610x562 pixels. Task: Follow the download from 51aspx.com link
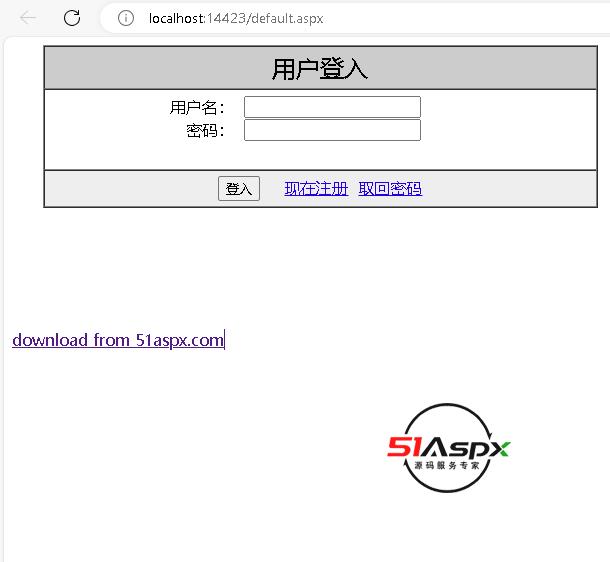tap(118, 340)
